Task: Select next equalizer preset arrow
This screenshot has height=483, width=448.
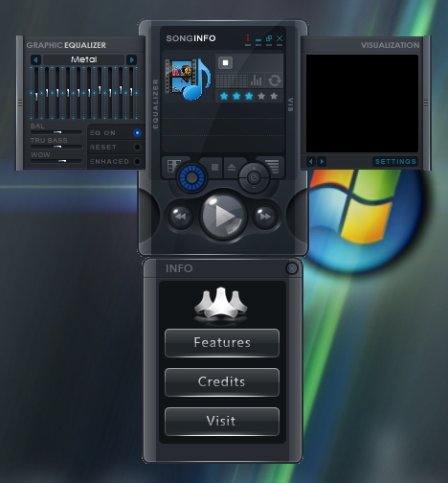Action: pyautogui.click(x=131, y=59)
